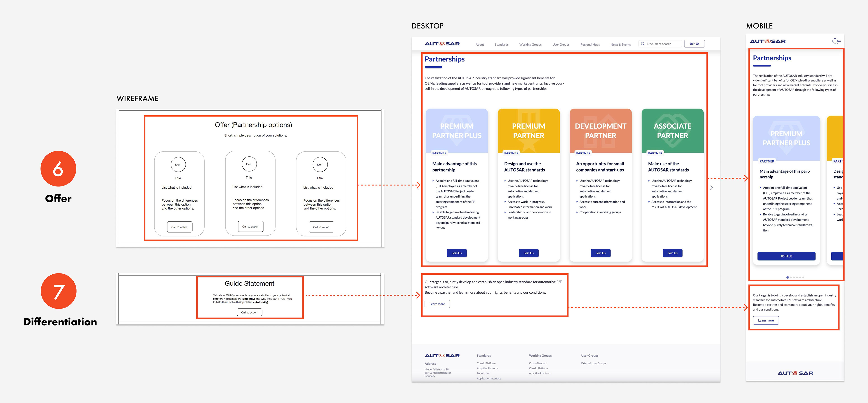This screenshot has height=403, width=868.
Task: Click the AUTOSAR logo in desktop header
Action: click(442, 44)
